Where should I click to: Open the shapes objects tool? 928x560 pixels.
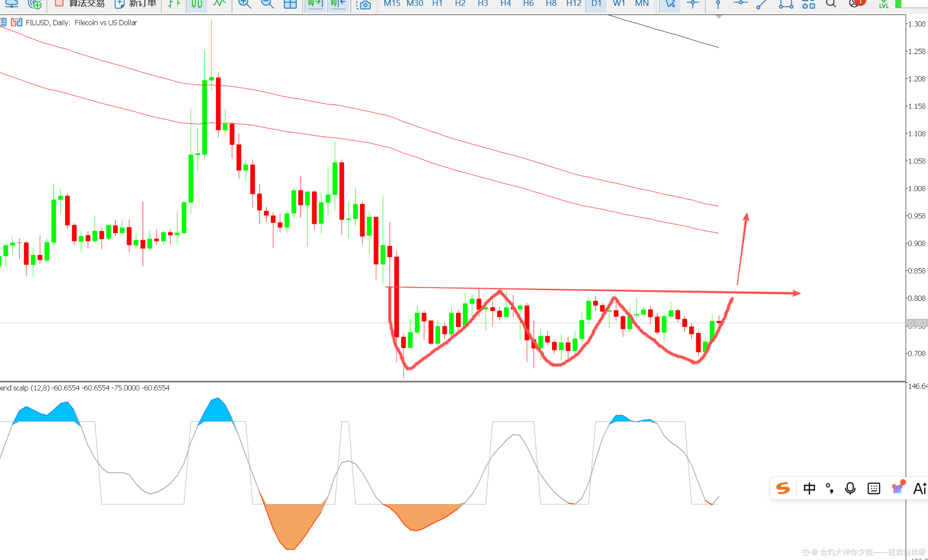809,4
